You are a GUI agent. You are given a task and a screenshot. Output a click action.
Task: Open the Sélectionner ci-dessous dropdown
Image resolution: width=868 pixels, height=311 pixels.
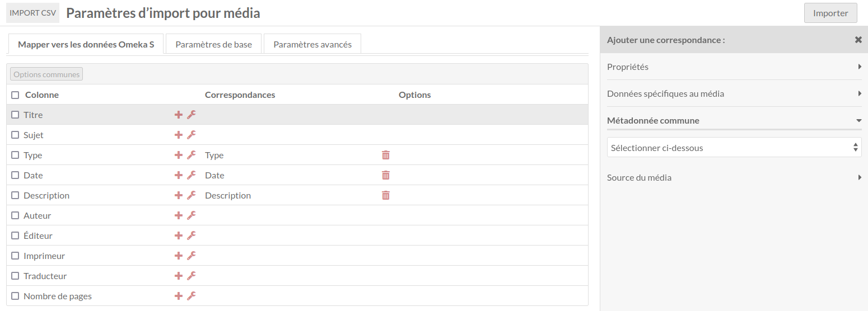[x=734, y=148]
